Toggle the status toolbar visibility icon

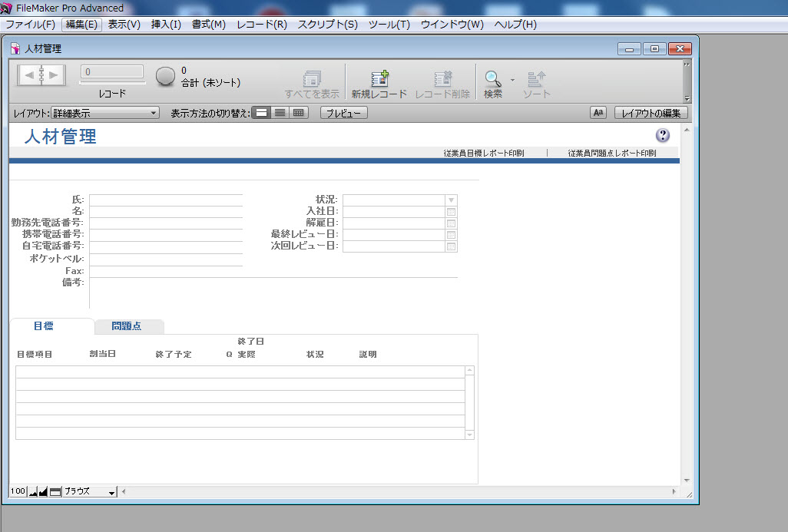tap(55, 492)
